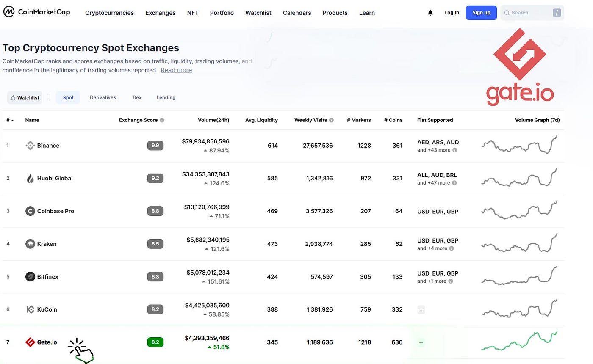
Task: Click Gate.io's green 7d volume graph
Action: 520,341
